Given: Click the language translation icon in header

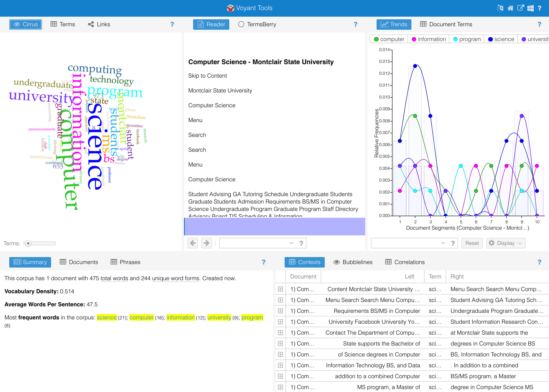Looking at the screenshot, I should [500, 8].
